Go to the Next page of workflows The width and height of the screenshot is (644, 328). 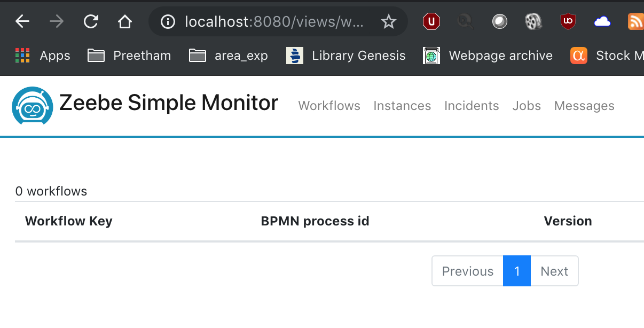[x=554, y=271]
